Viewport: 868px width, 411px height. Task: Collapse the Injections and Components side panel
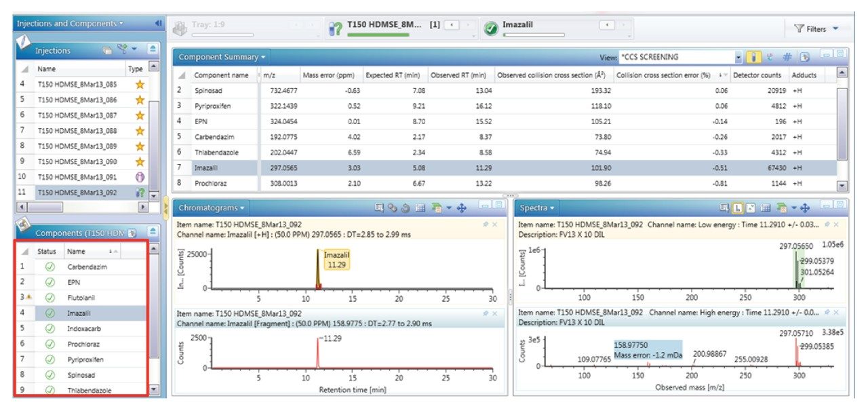click(158, 23)
